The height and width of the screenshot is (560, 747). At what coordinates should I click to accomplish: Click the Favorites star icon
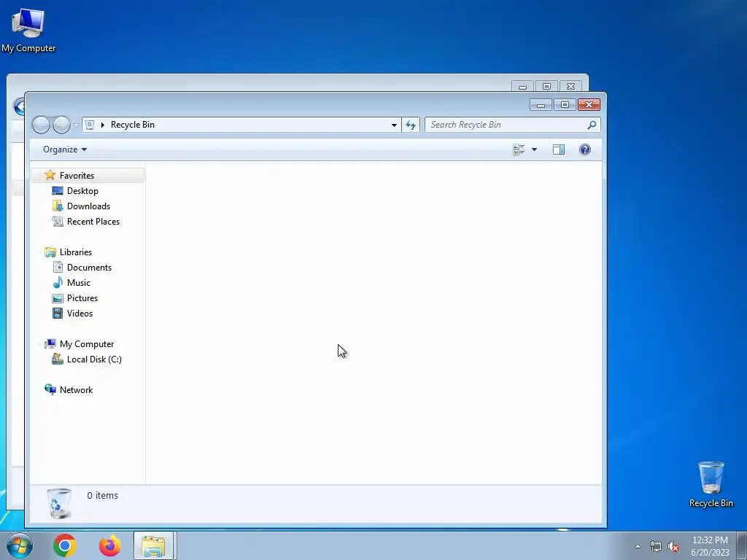tap(50, 175)
